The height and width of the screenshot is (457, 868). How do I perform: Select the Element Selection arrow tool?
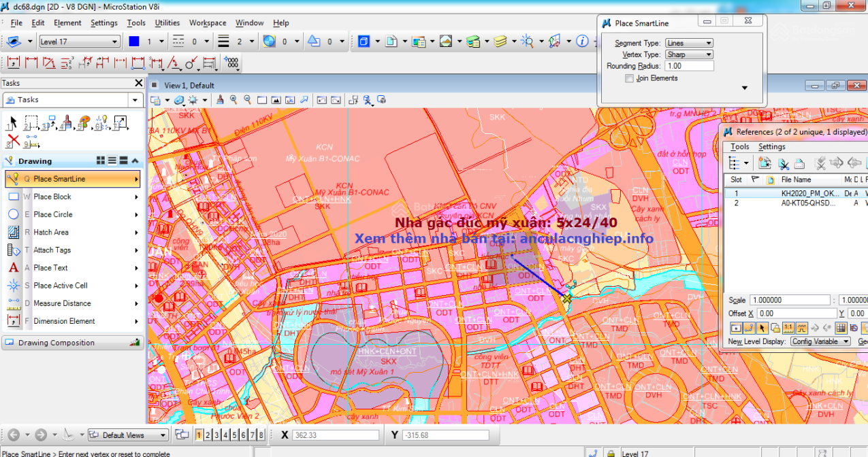click(x=12, y=123)
